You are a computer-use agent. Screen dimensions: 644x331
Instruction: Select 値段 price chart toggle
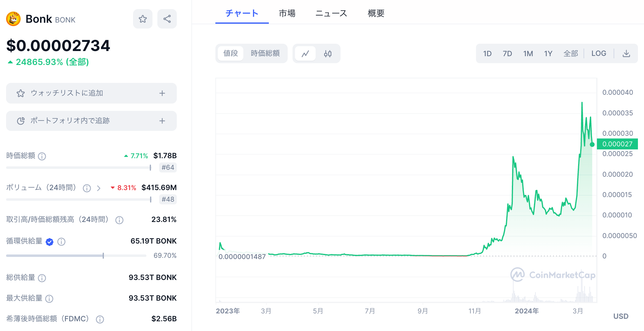point(231,53)
